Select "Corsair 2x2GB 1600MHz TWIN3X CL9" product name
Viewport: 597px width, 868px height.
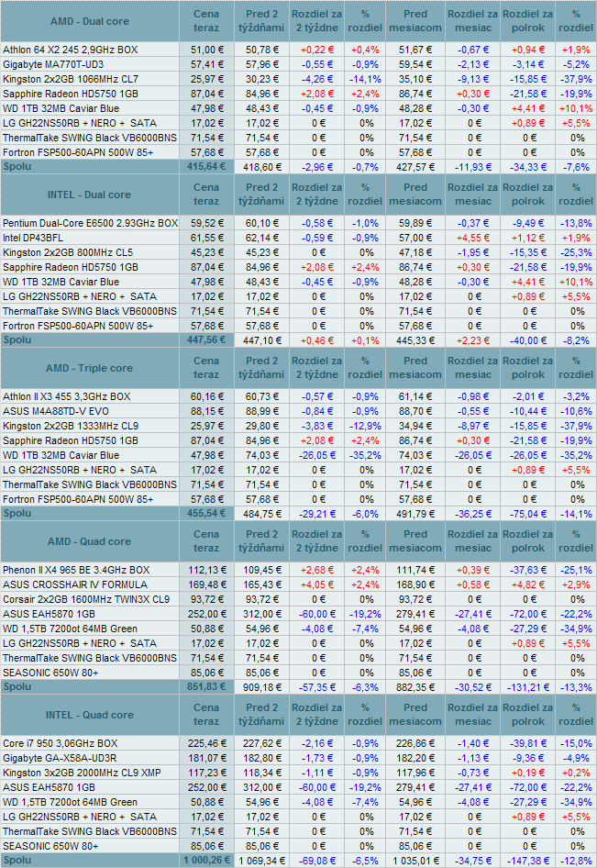click(x=86, y=599)
